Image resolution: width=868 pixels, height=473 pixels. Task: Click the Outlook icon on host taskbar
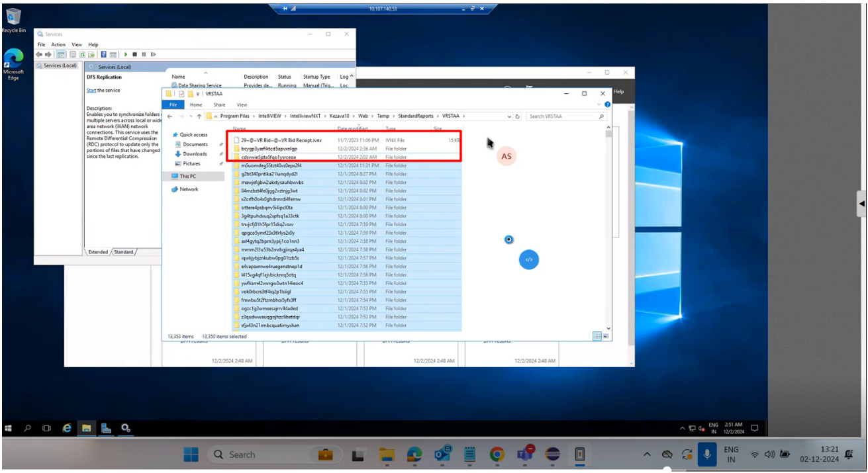click(x=442, y=454)
